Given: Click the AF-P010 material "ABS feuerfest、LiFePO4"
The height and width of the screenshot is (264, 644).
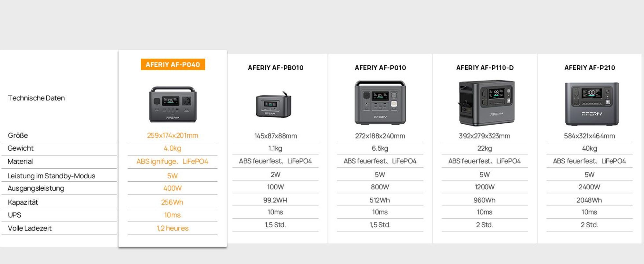Looking at the screenshot, I should click(x=380, y=161).
